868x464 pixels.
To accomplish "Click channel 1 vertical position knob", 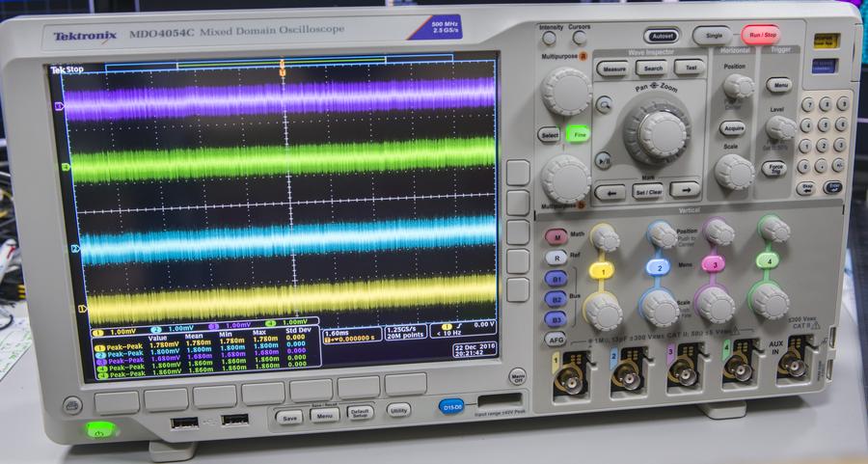I will coord(605,238).
